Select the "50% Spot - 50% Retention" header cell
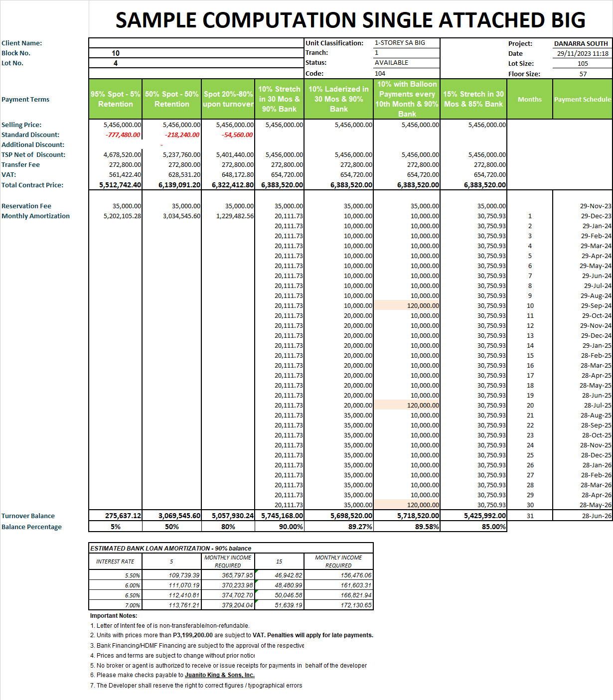Viewport: 613px width, 700px height. [171, 99]
